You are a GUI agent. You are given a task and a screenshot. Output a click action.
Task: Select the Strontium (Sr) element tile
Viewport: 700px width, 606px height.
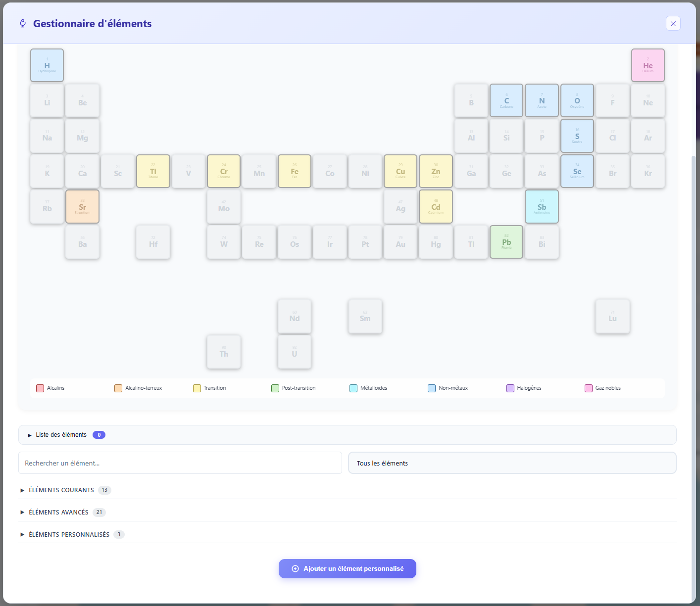(x=82, y=206)
